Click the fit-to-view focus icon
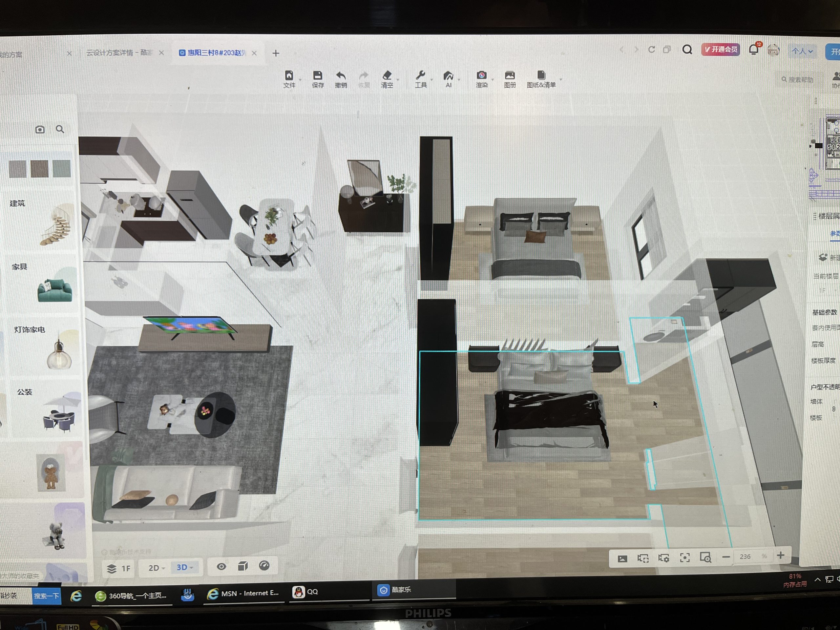The height and width of the screenshot is (630, 840). point(684,557)
